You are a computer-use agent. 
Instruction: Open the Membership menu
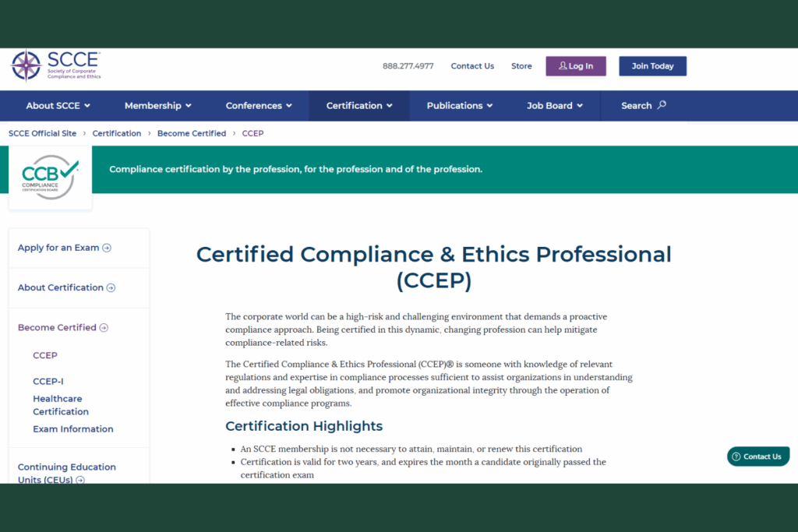click(157, 106)
